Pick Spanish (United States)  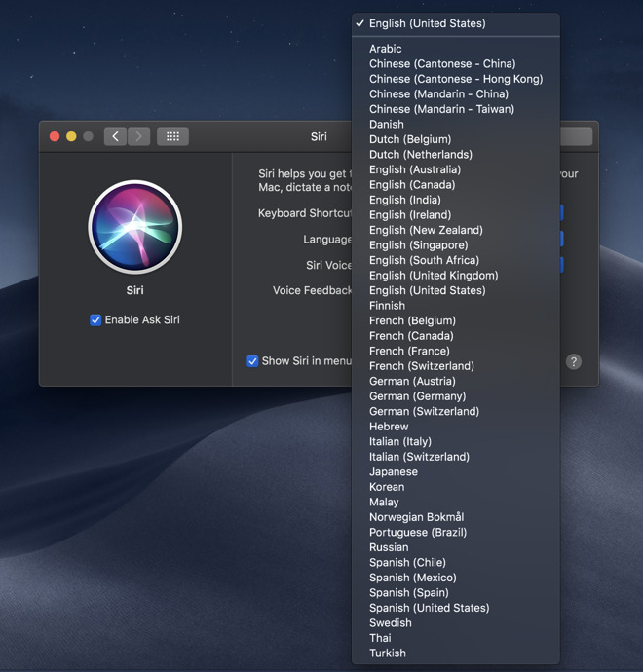456,608
